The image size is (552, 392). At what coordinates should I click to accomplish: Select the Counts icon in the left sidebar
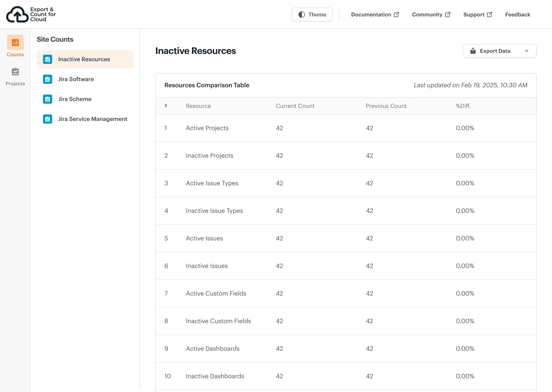[15, 42]
